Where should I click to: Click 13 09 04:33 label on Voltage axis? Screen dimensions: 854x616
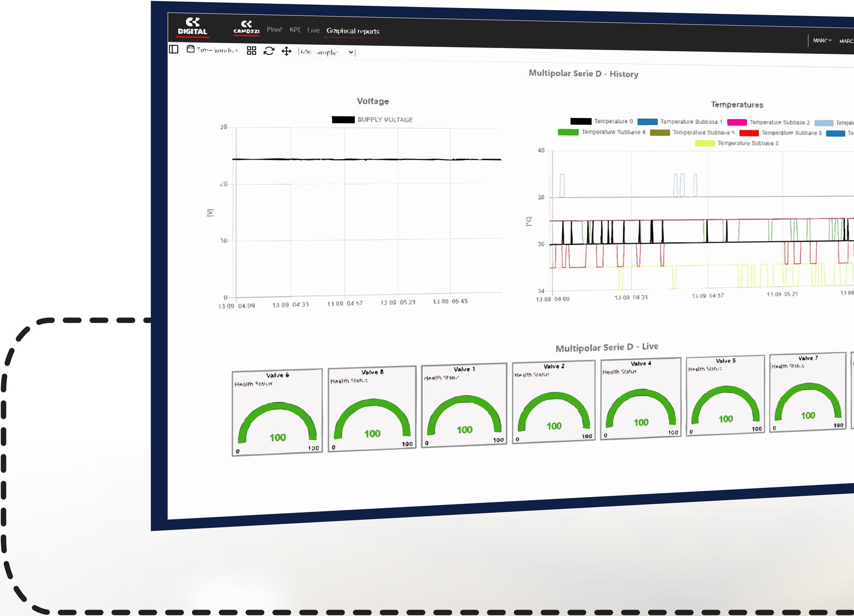tap(290, 305)
